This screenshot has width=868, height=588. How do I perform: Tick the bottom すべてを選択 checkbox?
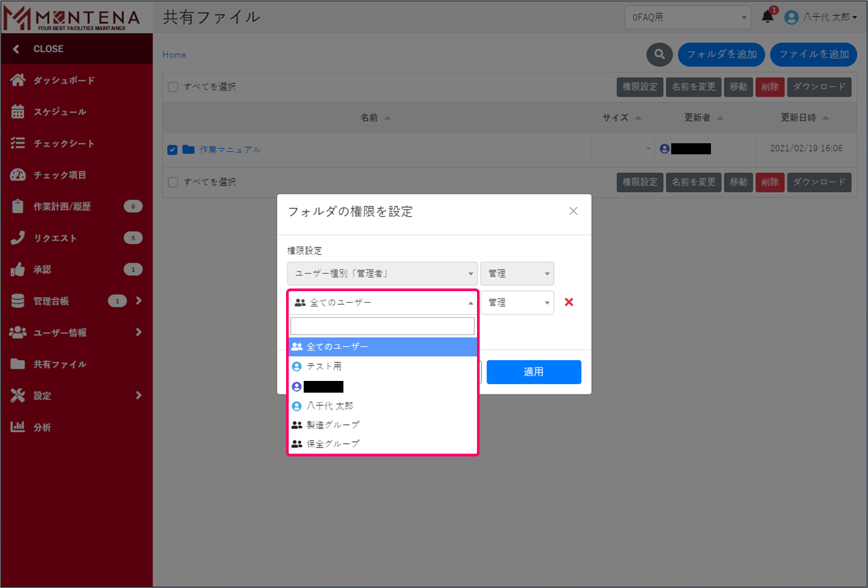(x=173, y=182)
